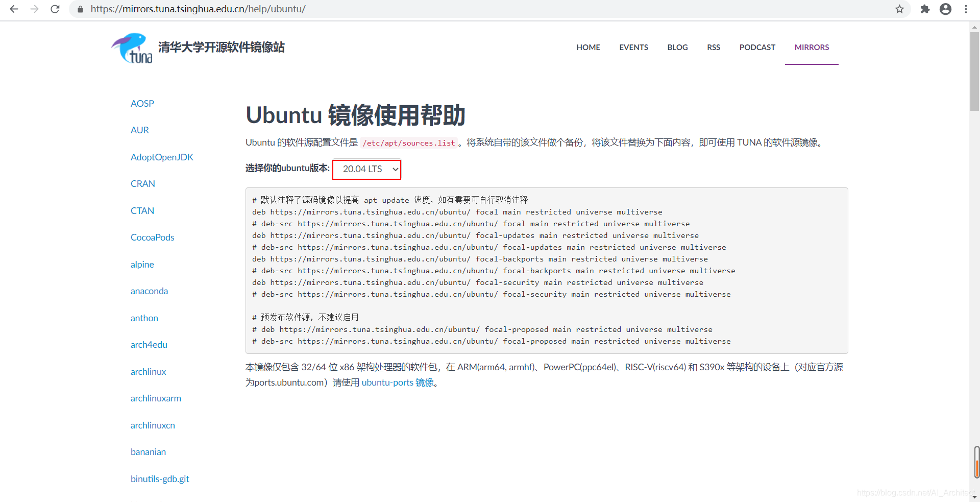Open AdoptOpenJDK in the sidebar
This screenshot has width=980, height=502.
[x=162, y=157]
